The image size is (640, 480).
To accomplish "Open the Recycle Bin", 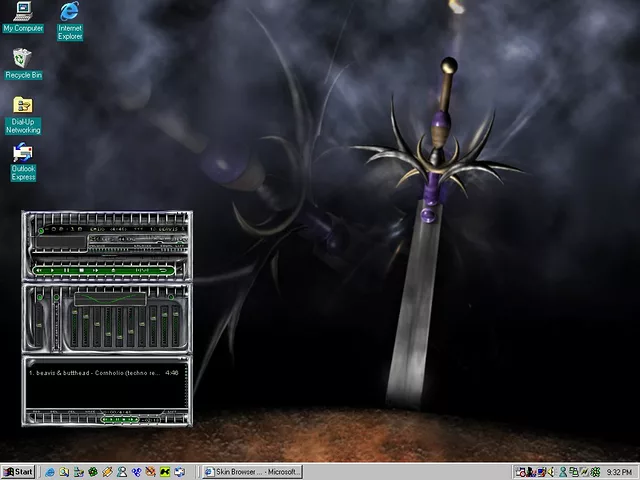I will click(x=23, y=60).
